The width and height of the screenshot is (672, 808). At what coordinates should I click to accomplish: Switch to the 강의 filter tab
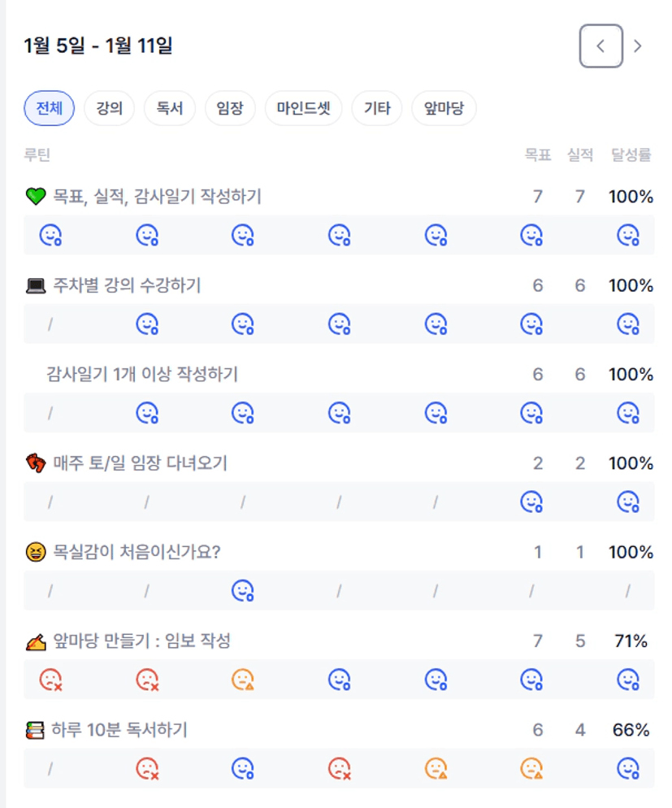tap(109, 108)
